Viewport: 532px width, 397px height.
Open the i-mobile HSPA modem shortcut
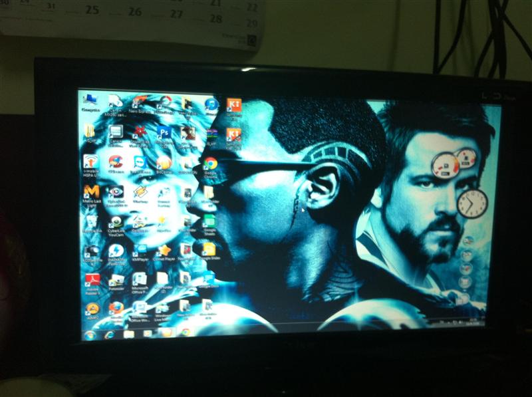[x=91, y=166]
